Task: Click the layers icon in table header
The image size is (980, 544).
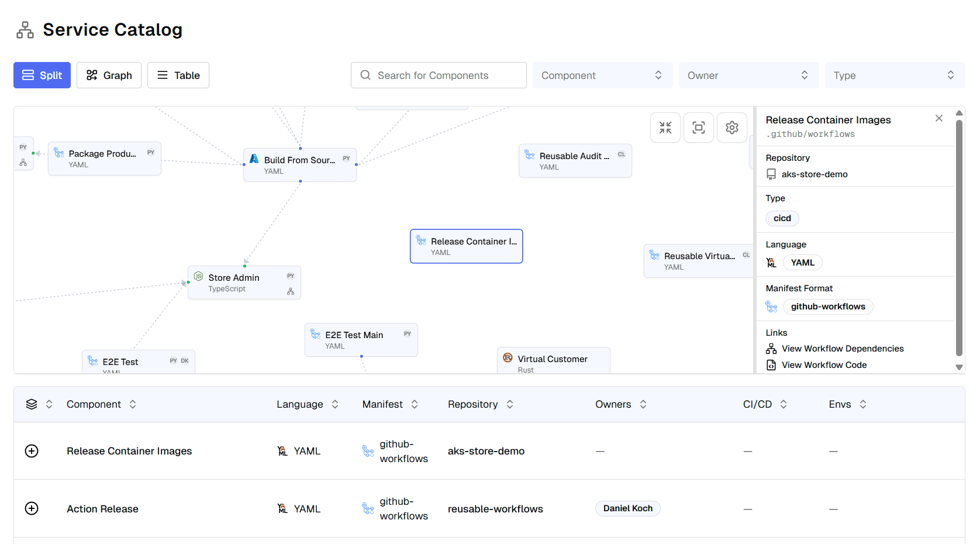Action: [x=32, y=404]
